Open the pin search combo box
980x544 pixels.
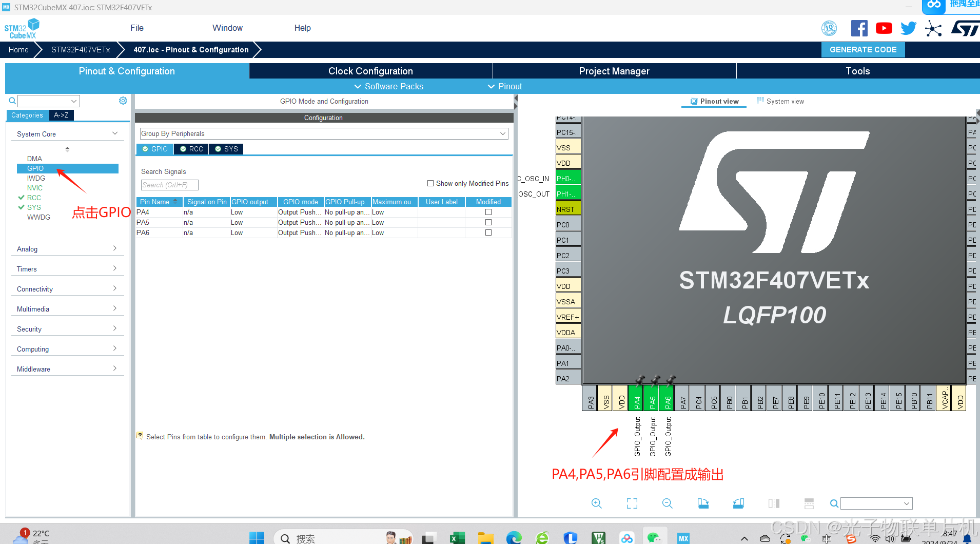[876, 503]
